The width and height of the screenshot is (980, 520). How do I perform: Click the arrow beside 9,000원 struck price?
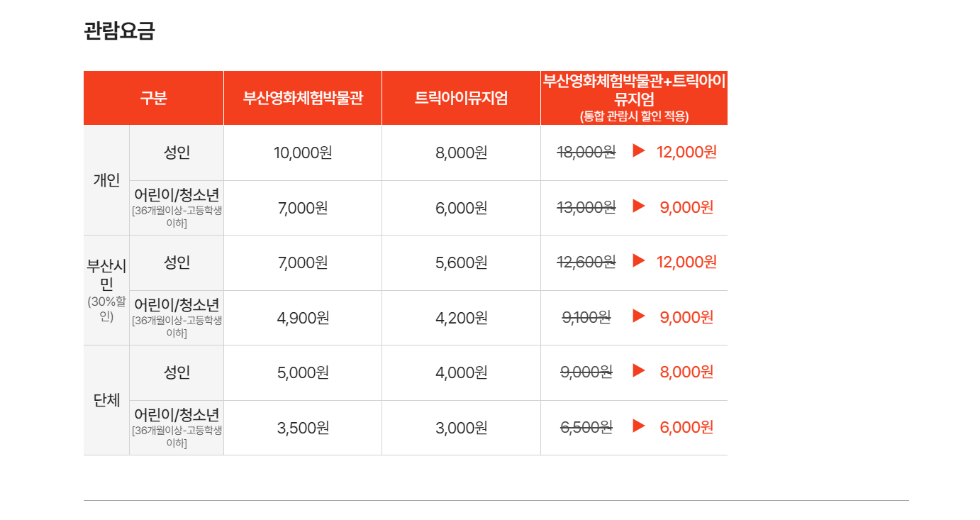click(639, 371)
